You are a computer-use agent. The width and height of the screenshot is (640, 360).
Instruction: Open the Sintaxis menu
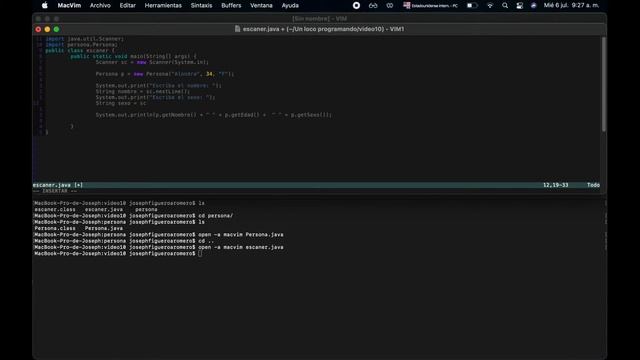(201, 5)
